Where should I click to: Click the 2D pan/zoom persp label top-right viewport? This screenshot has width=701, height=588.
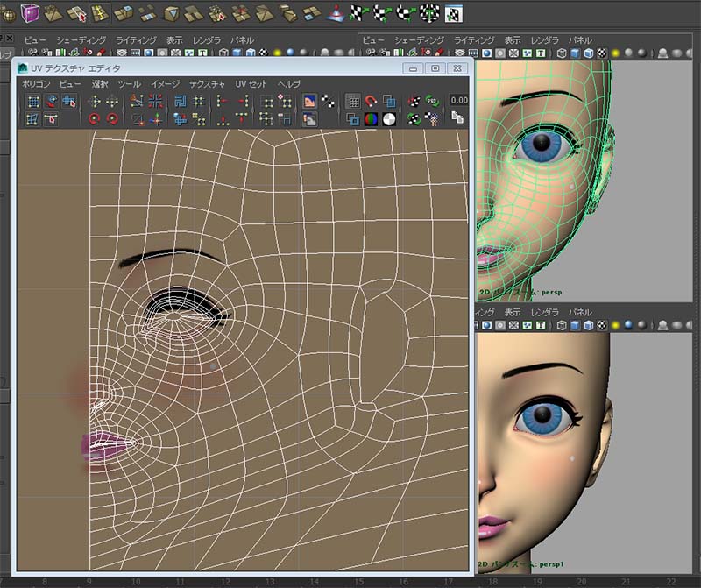[x=520, y=292]
